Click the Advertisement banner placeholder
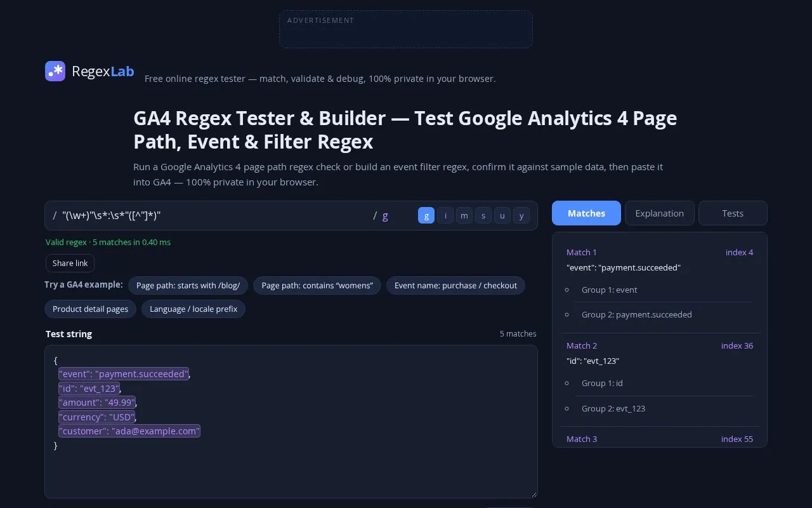 406,29
